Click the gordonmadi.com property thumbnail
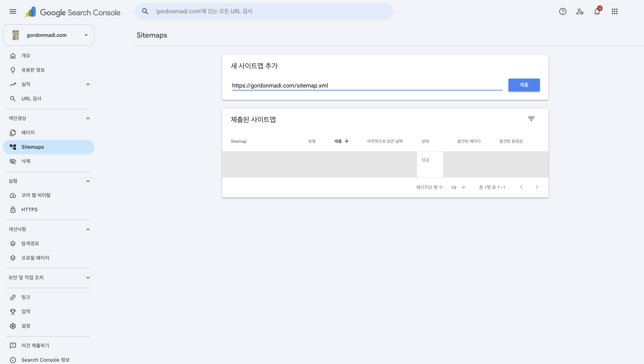Viewport: 644px width, 364px height. pos(16,35)
